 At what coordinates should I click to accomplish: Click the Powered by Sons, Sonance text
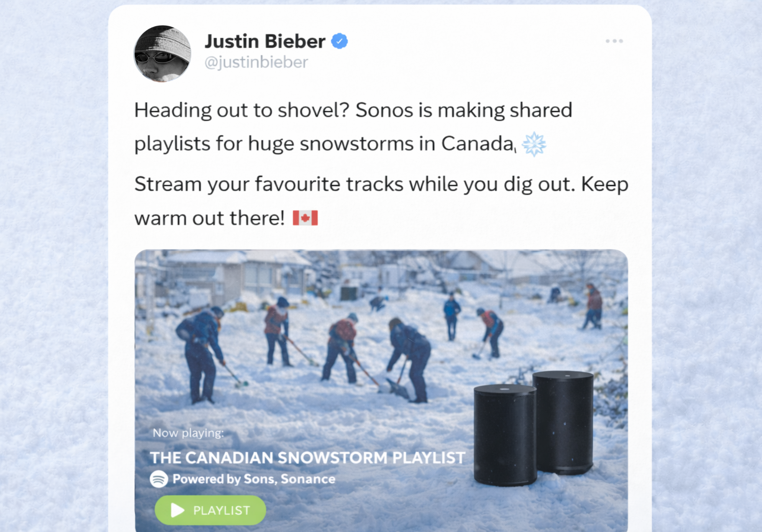[254, 479]
